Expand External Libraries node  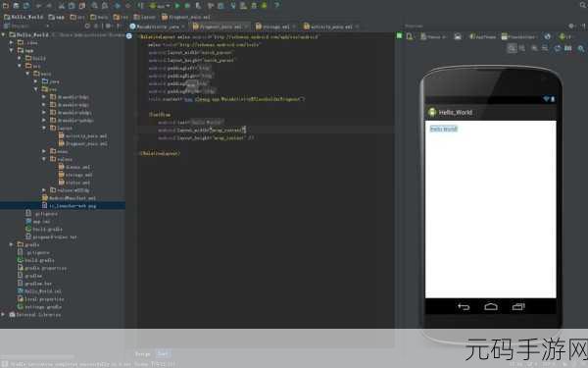point(3,315)
